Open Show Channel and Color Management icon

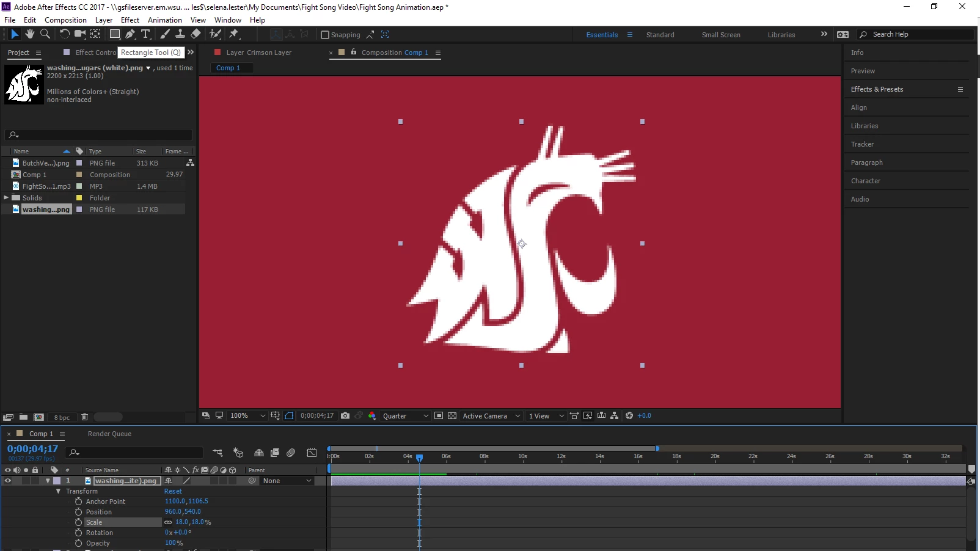coord(372,416)
